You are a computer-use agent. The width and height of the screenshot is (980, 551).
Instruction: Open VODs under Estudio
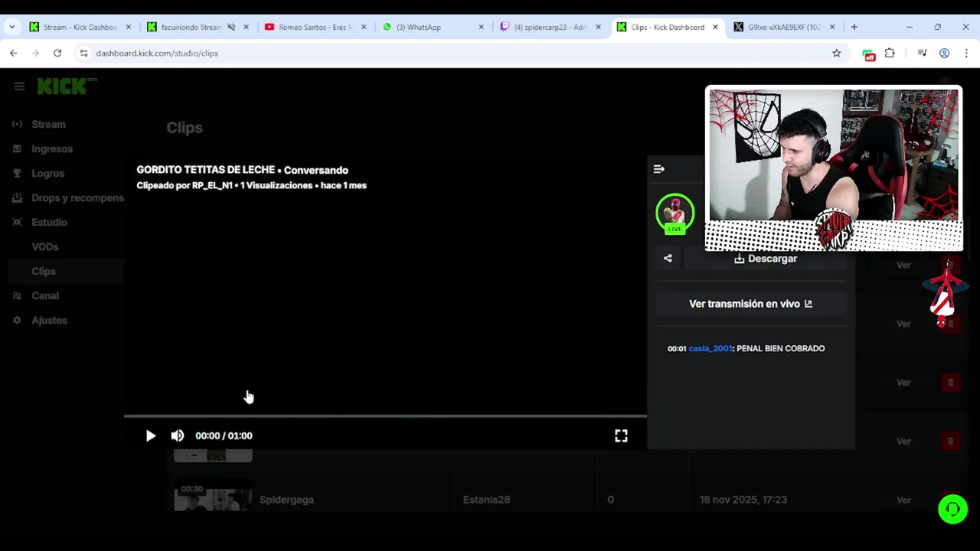45,246
